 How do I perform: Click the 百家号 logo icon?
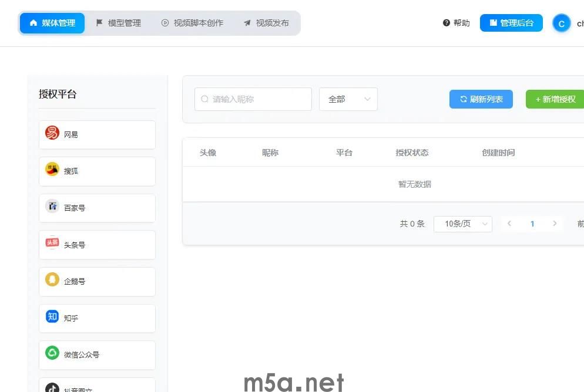pos(52,206)
